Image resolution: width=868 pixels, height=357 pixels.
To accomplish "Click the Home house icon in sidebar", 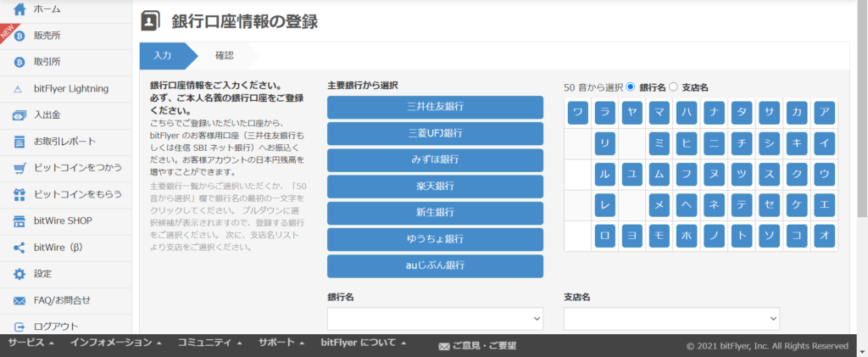I will click(x=19, y=9).
